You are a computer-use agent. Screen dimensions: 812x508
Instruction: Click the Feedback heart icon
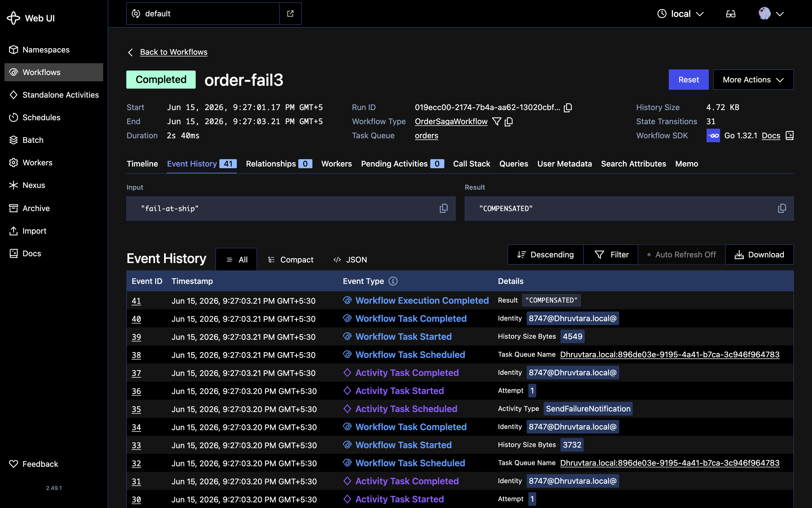pyautogui.click(x=14, y=464)
